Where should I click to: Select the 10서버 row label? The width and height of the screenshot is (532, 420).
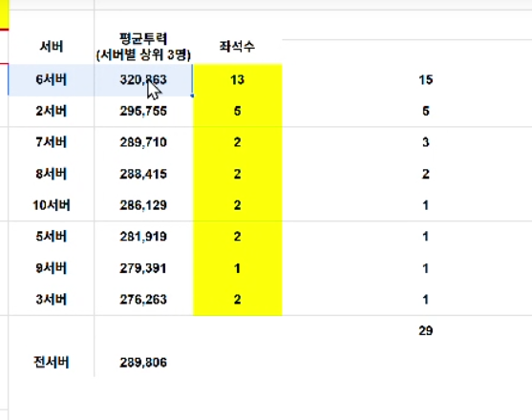pyautogui.click(x=51, y=205)
